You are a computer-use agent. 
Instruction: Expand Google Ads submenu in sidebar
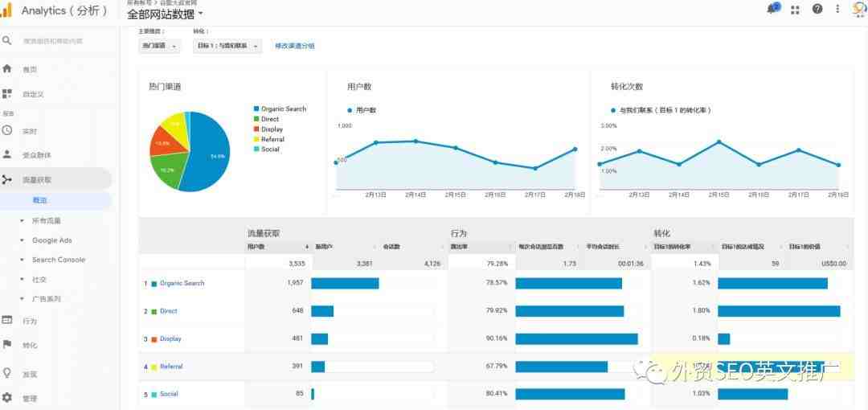pos(23,240)
